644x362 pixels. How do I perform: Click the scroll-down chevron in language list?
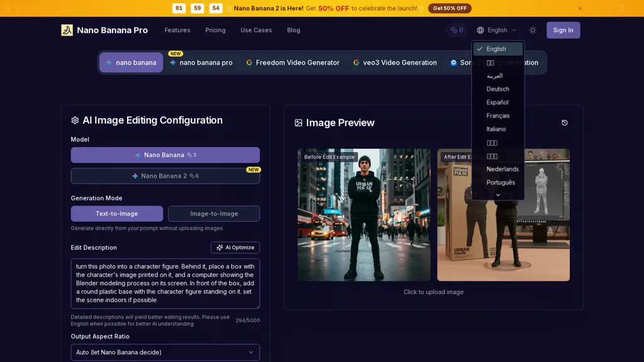[x=498, y=195]
